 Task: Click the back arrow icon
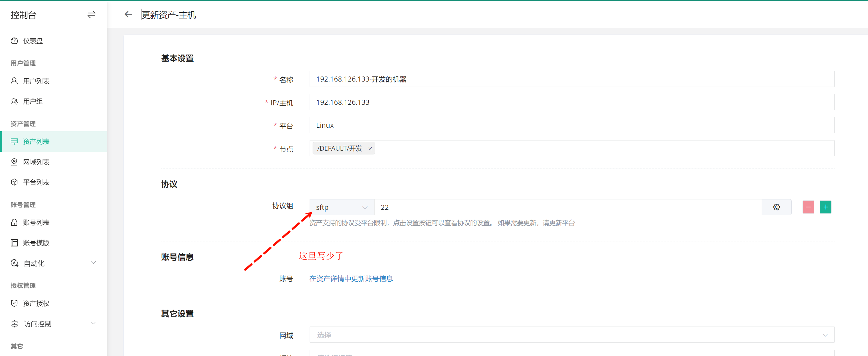pyautogui.click(x=128, y=15)
